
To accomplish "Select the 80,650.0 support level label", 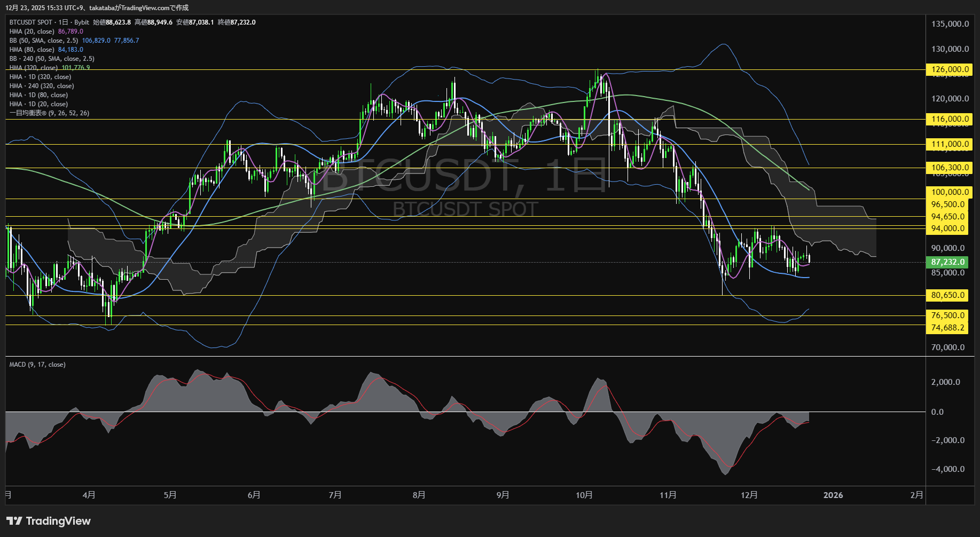I will coord(948,295).
